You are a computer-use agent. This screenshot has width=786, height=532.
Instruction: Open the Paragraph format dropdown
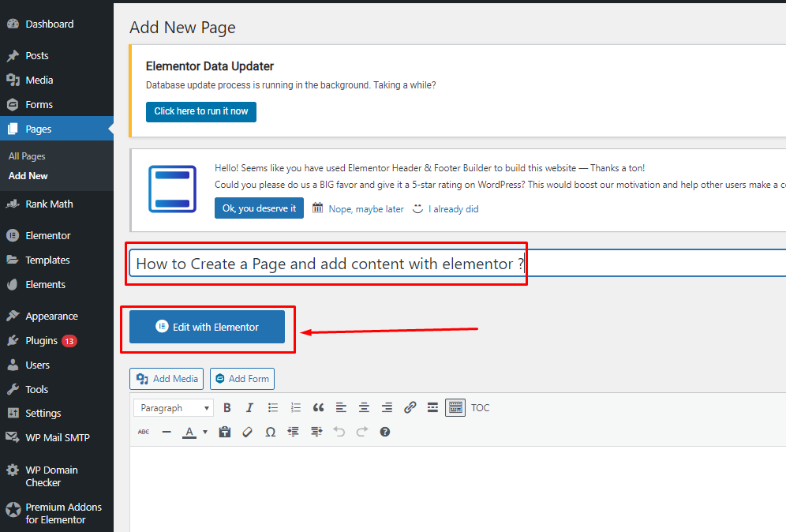click(x=174, y=407)
